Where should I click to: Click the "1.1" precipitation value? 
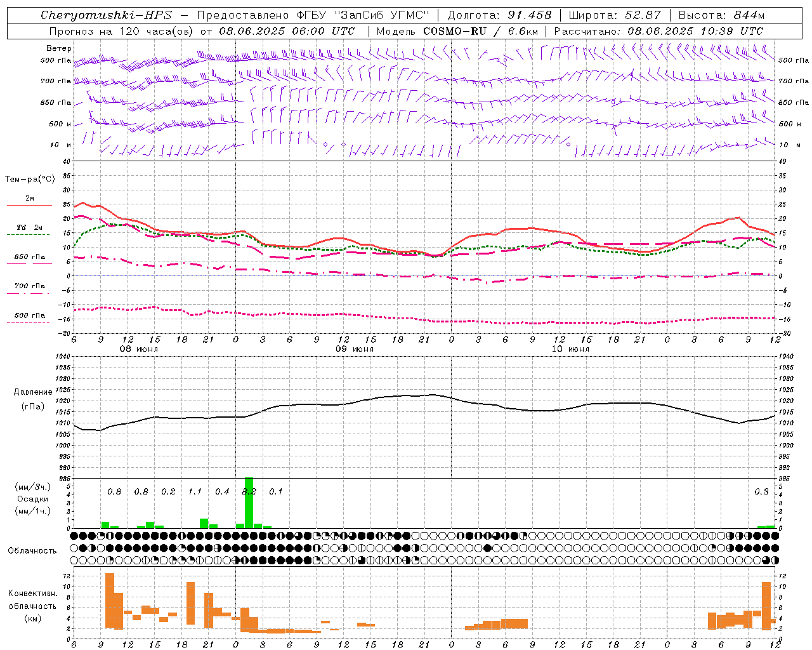195,492
